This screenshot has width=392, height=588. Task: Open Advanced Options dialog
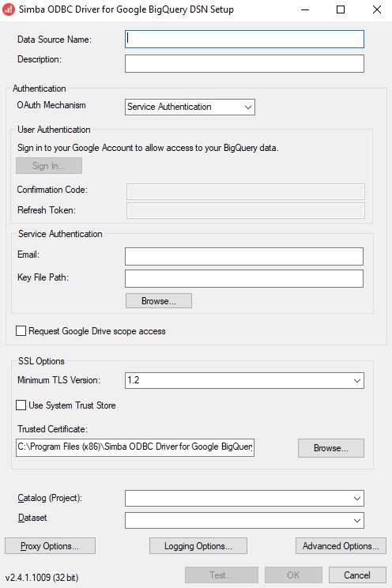pos(341,546)
